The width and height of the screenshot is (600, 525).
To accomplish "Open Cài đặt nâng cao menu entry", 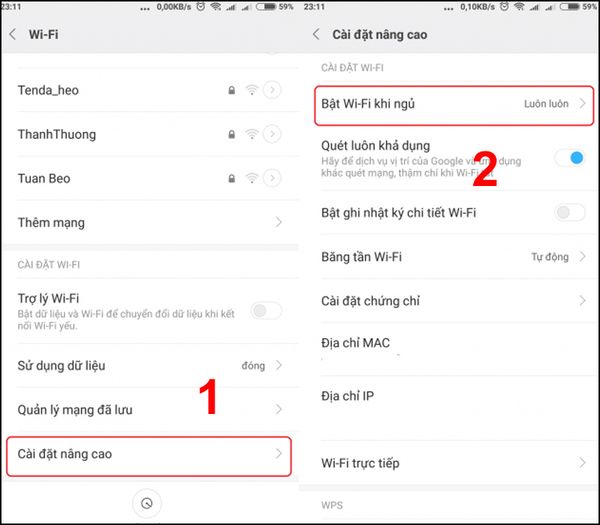I will tap(150, 455).
